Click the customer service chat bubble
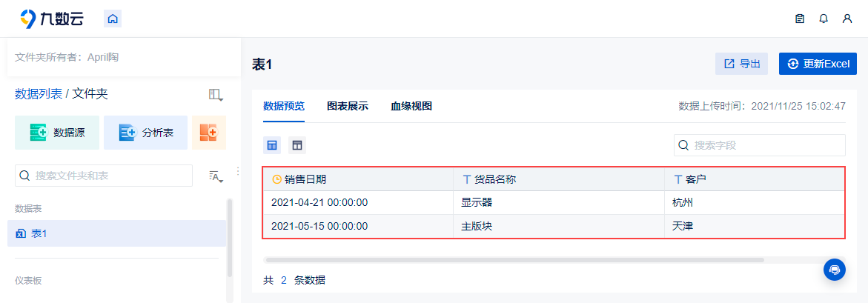This screenshot has height=303, width=868. coord(835,270)
